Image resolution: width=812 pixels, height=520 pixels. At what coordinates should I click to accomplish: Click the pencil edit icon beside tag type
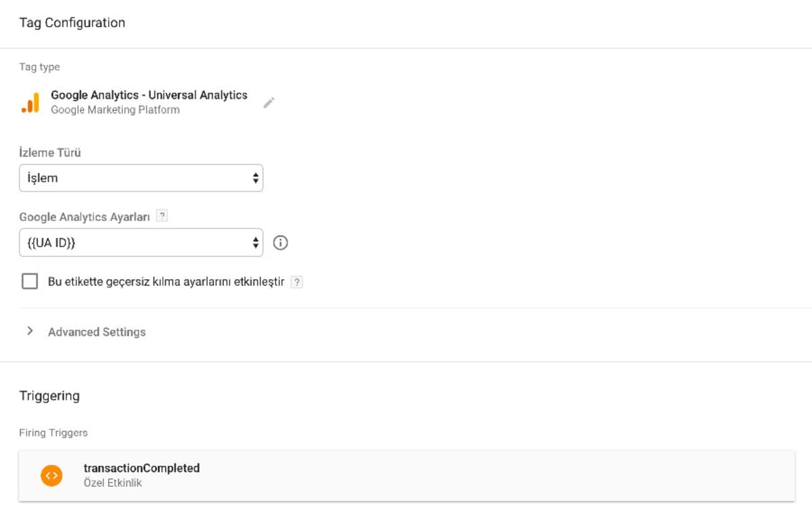tap(269, 103)
